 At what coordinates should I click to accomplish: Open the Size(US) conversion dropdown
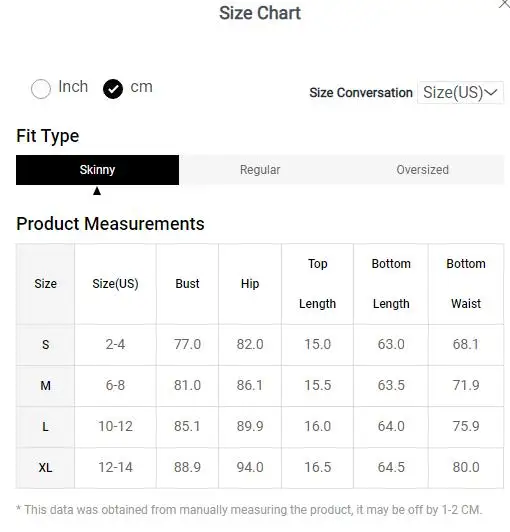460,92
